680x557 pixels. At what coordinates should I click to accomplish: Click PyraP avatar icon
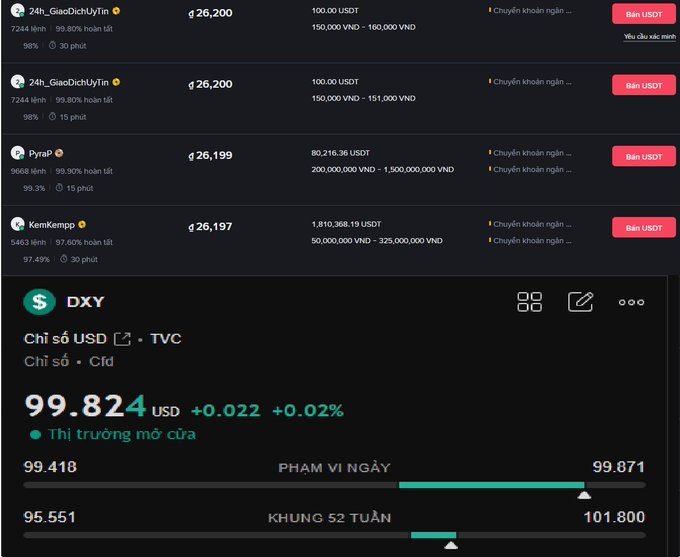point(17,153)
